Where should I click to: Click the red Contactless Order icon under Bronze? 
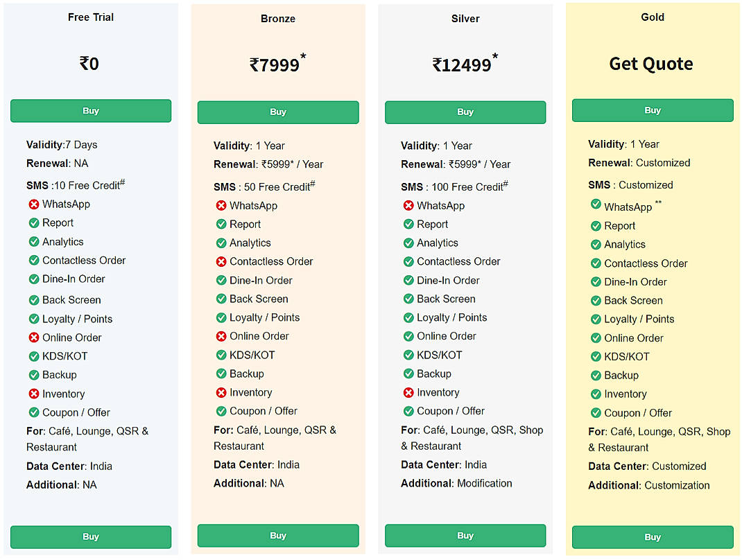coord(223,261)
